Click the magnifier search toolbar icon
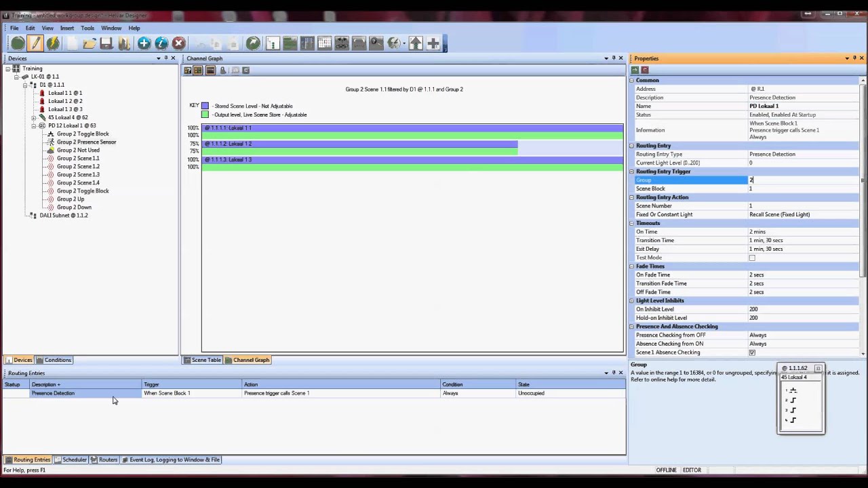 coord(376,43)
